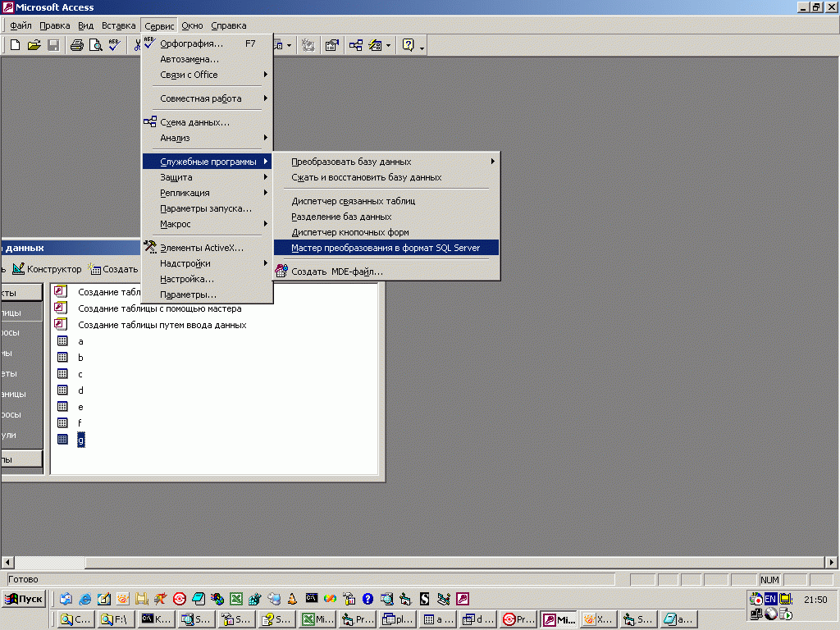
Task: Open the toolbar options arrow after help
Action: click(x=422, y=48)
